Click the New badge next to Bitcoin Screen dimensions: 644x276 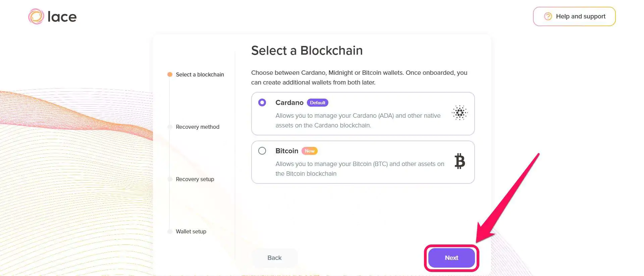(x=310, y=151)
